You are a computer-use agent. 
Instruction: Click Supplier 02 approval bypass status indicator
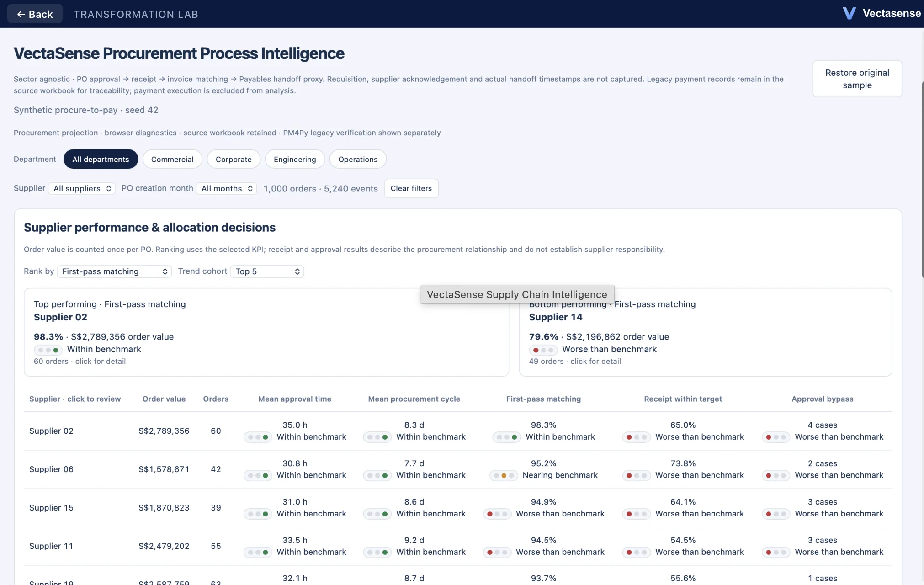coord(776,437)
